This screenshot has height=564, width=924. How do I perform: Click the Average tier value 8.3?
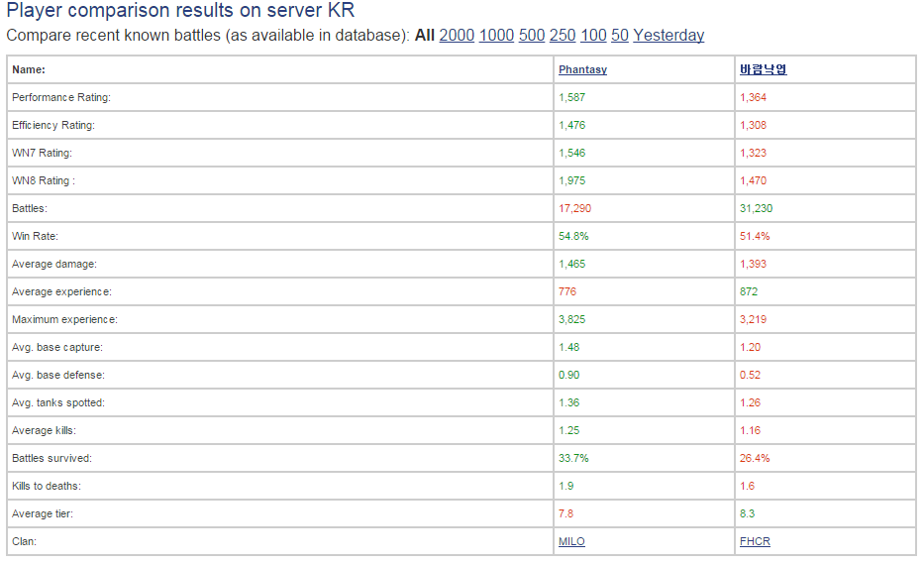point(748,513)
